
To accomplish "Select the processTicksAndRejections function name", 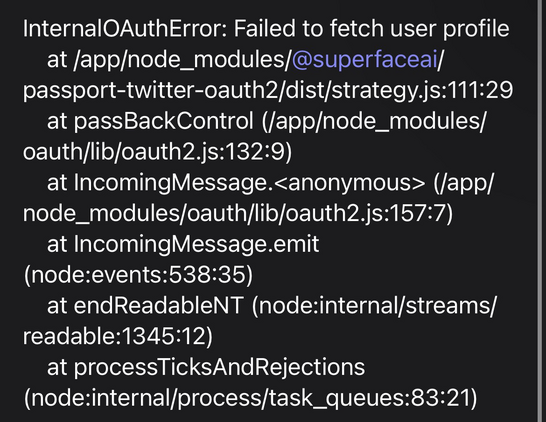I will (x=219, y=367).
